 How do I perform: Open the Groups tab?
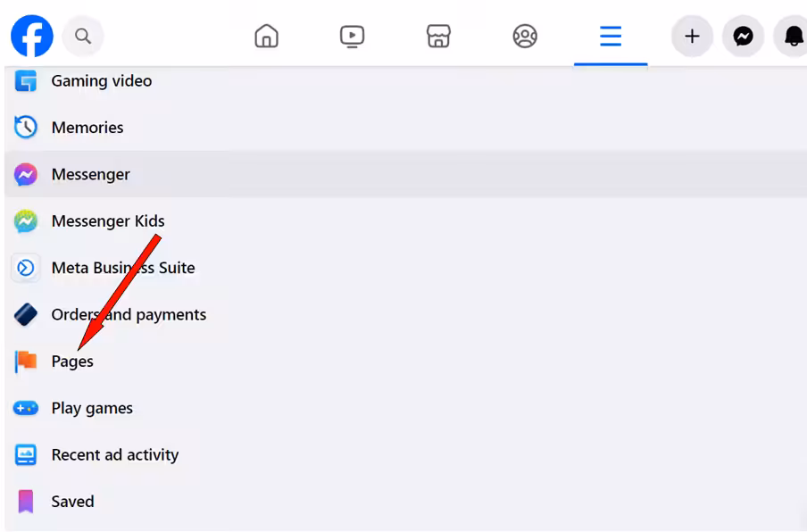tap(525, 36)
